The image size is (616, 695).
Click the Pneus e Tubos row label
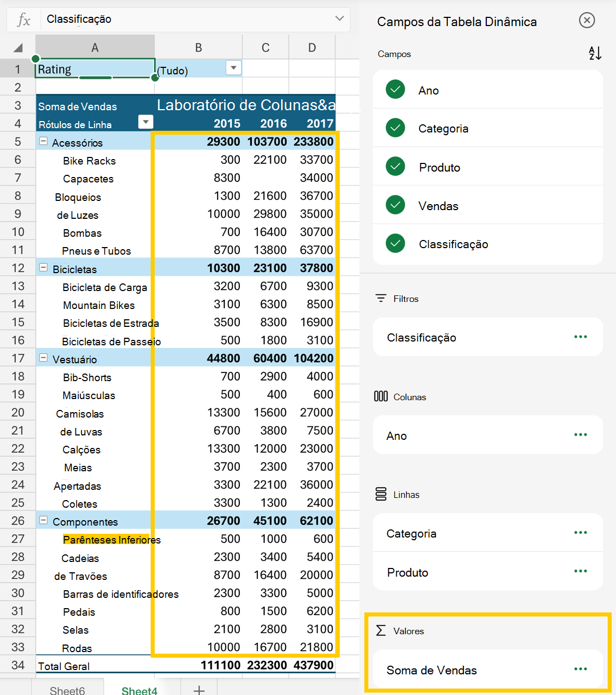pyautogui.click(x=96, y=251)
